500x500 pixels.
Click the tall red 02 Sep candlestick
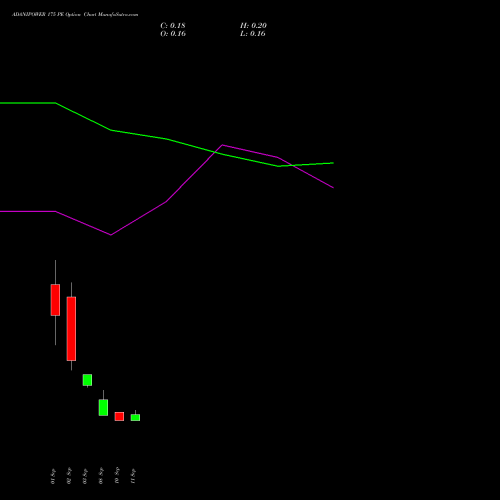pos(71,329)
